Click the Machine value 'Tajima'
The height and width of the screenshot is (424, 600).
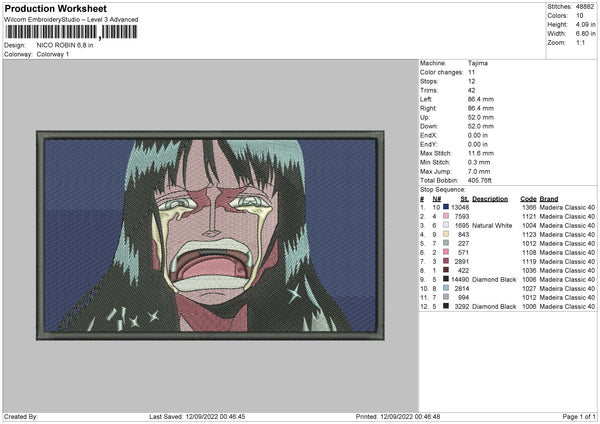pyautogui.click(x=478, y=63)
